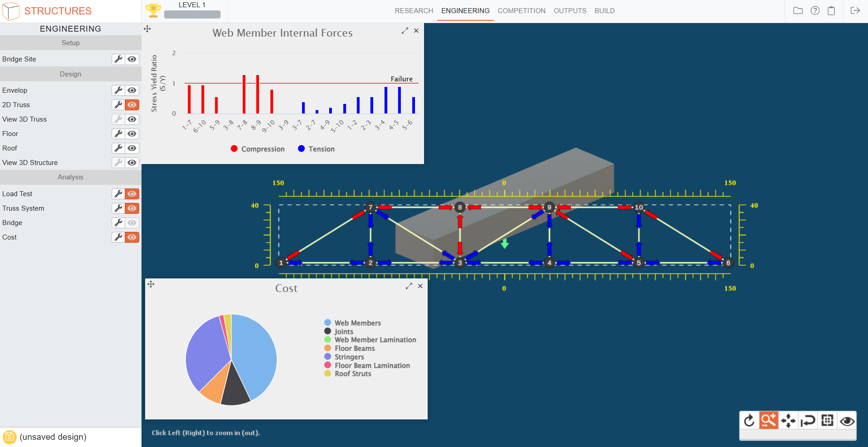Toggle Truss System visibility

[132, 208]
